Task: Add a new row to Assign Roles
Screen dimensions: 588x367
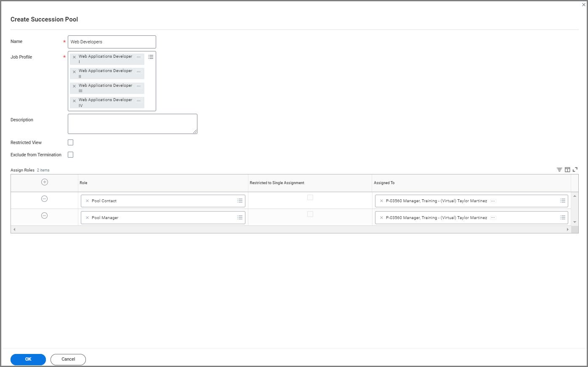Action: tap(45, 182)
